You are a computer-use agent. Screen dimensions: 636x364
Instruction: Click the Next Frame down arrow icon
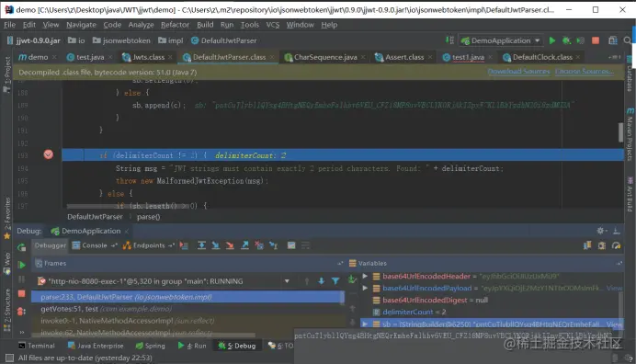(x=322, y=280)
